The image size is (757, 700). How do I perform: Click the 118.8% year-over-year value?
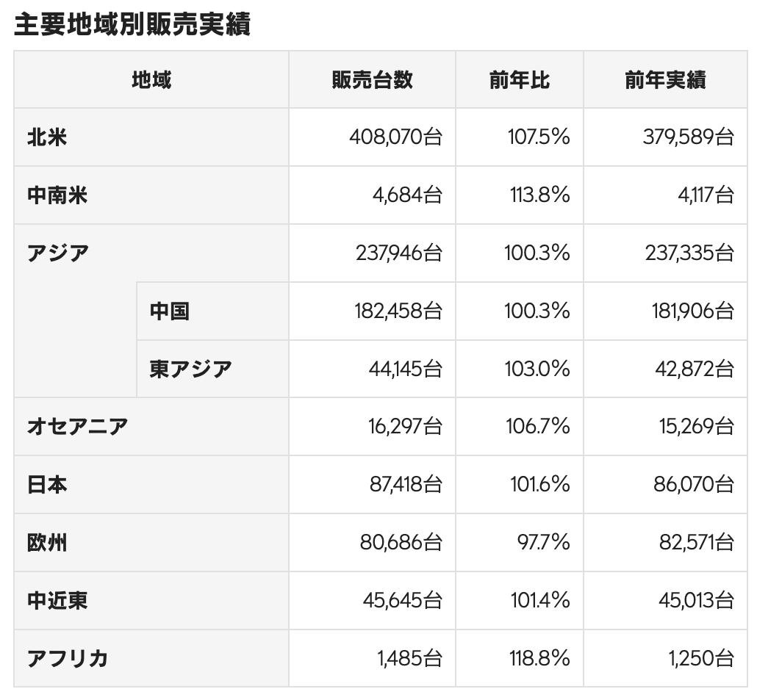(x=539, y=658)
